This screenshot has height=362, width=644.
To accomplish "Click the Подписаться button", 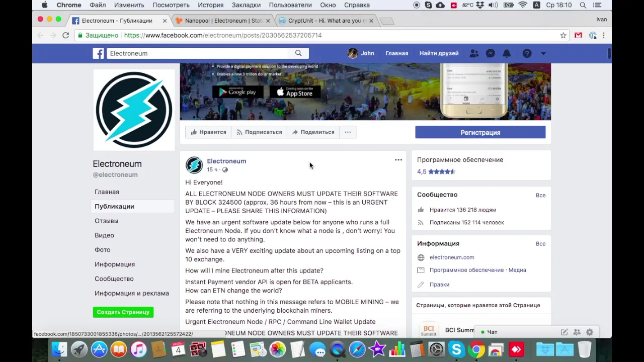I will (x=259, y=132).
